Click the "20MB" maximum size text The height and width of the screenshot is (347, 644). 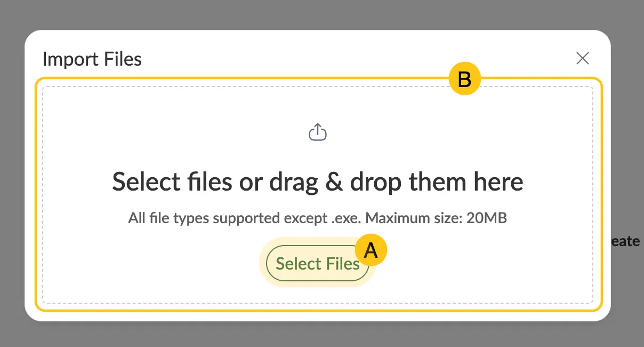(x=487, y=218)
